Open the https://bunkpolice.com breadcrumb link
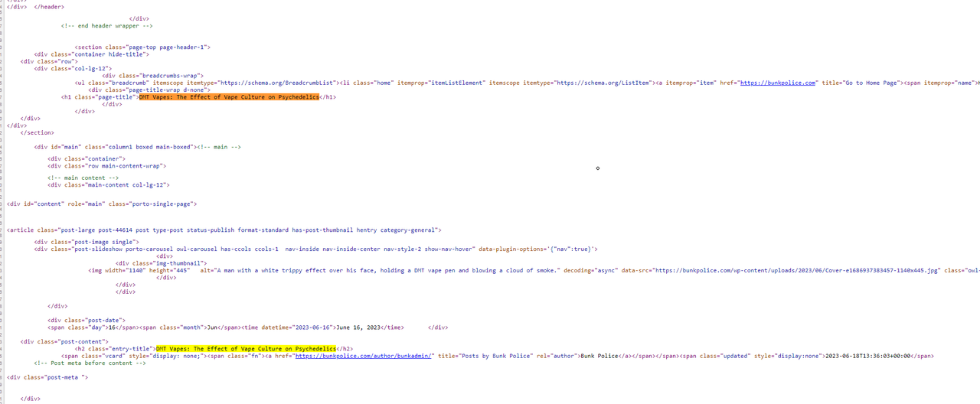Screen dimensions: 980x404 pos(777,83)
